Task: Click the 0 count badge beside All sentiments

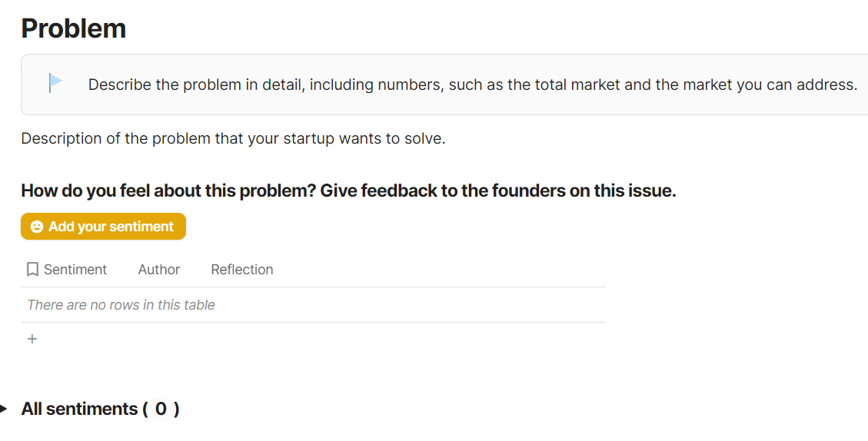Action: pos(161,409)
